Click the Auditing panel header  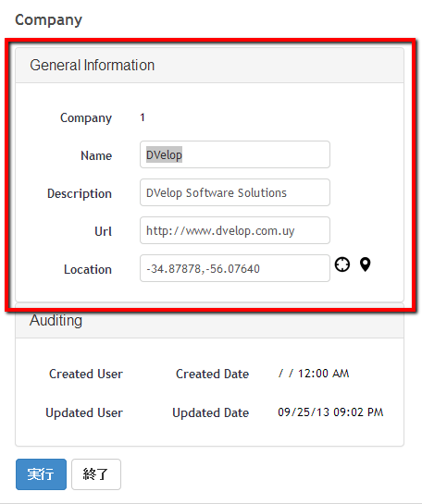209,321
